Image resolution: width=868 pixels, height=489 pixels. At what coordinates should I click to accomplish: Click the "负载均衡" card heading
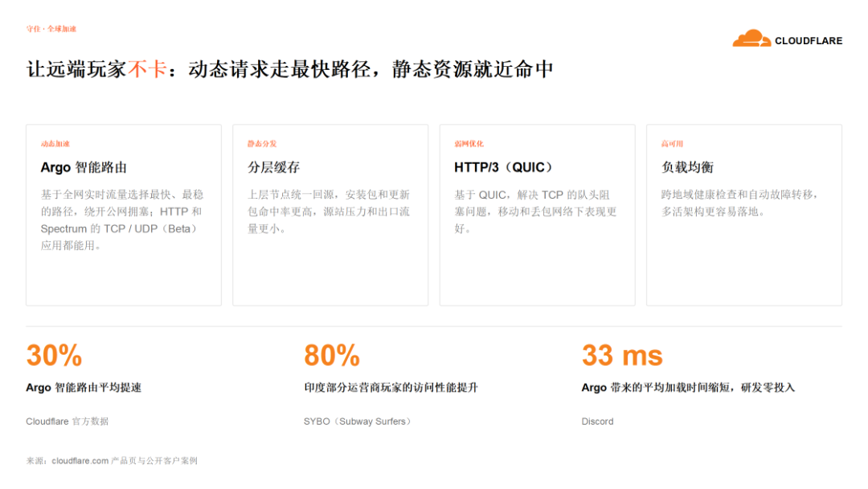[x=687, y=167]
